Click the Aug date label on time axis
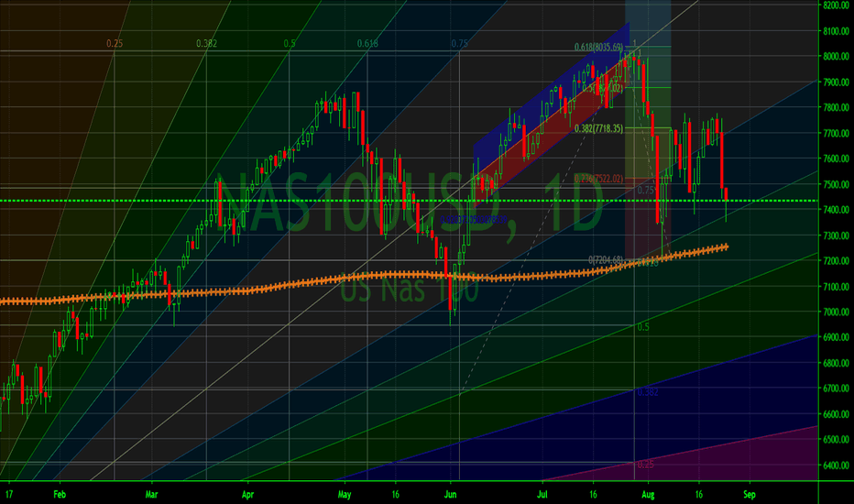Screen dimensions: 854x504 (648, 495)
